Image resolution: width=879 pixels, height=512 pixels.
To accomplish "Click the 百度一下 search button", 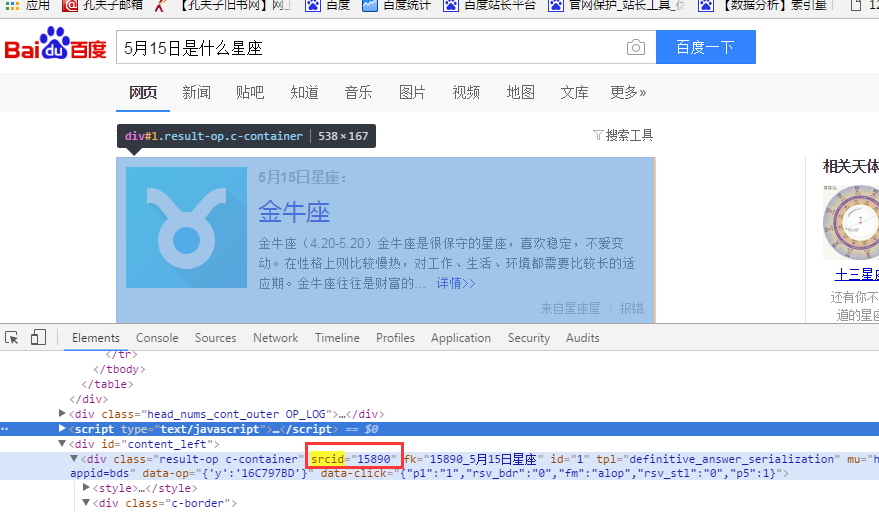I will pos(705,48).
